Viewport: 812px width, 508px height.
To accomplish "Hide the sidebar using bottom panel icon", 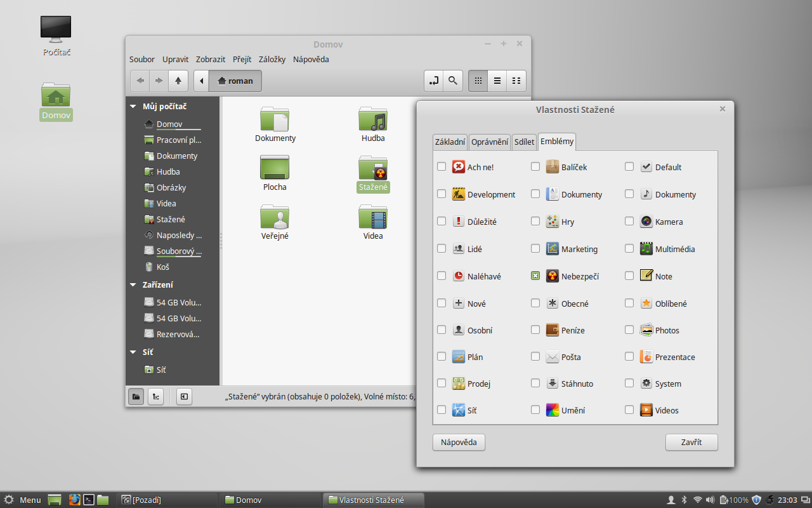I will coord(184,396).
